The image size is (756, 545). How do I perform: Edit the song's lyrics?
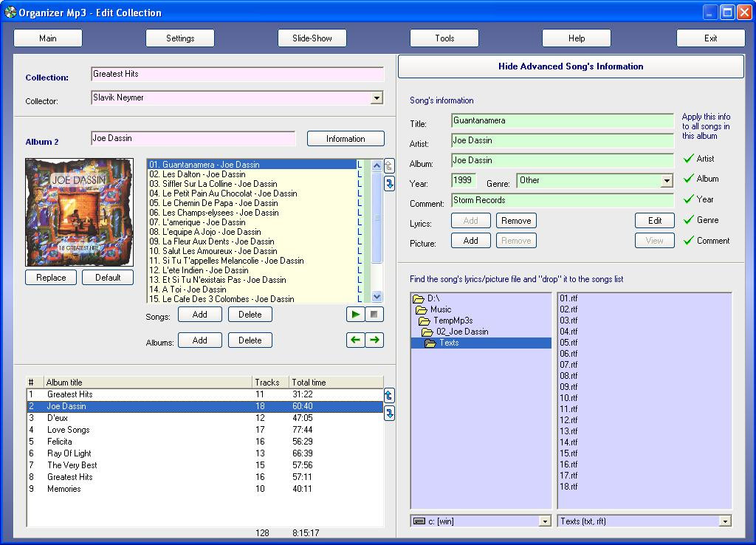click(x=654, y=220)
